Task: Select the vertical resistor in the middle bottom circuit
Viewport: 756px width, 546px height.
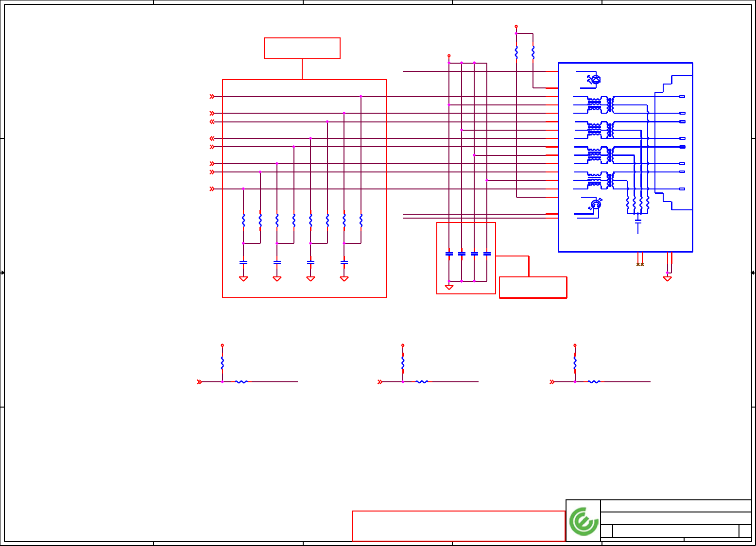Action: coord(403,363)
